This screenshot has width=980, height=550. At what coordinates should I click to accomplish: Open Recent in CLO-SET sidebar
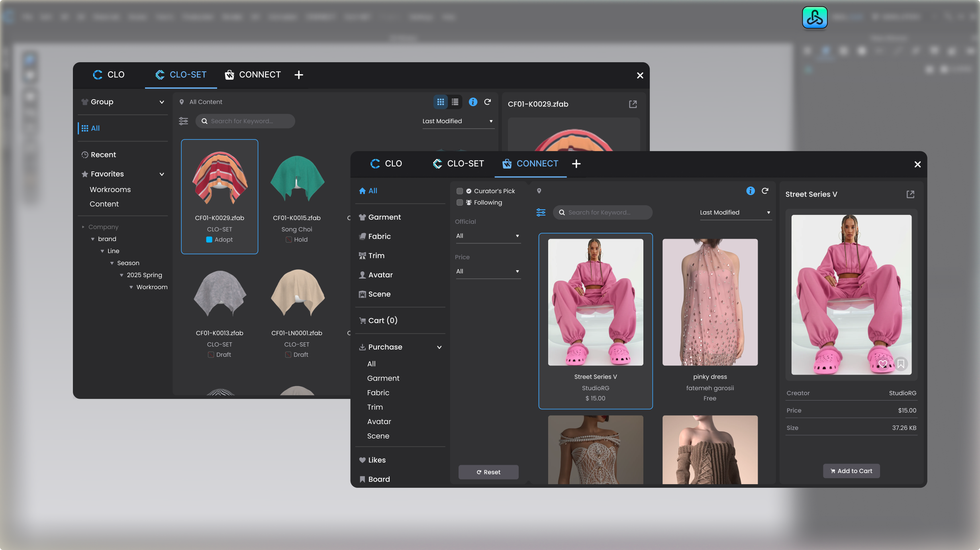click(x=99, y=155)
